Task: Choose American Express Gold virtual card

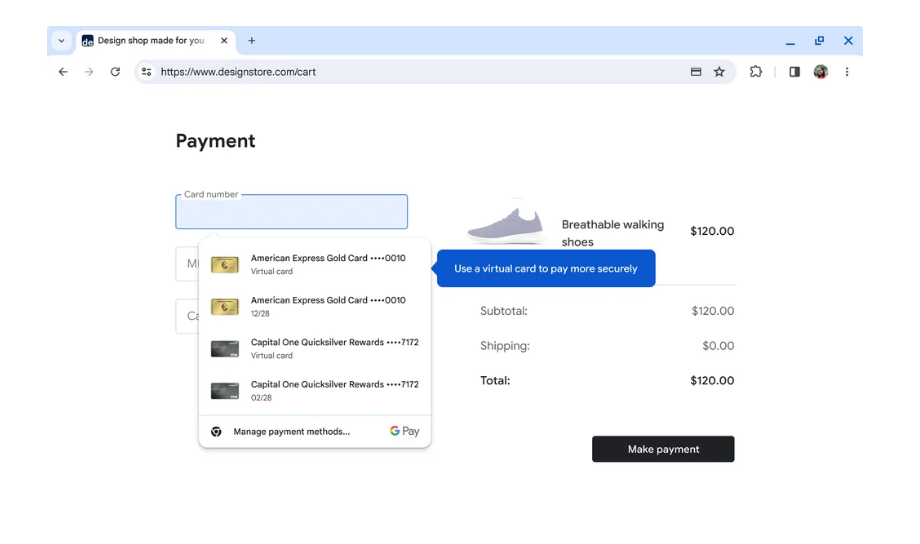Action: 315,264
